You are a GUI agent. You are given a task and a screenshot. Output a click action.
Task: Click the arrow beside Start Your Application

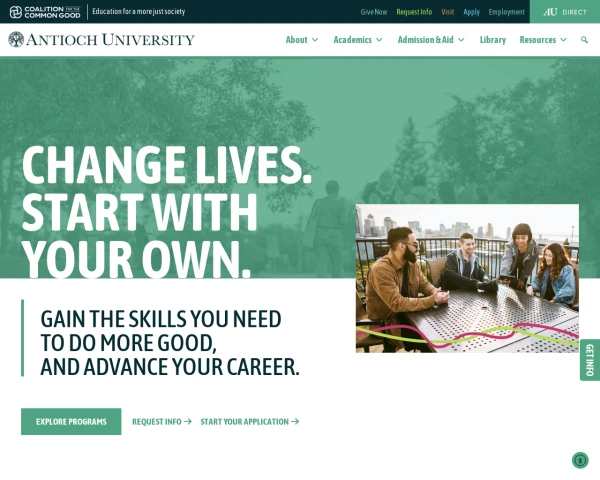tap(295, 421)
